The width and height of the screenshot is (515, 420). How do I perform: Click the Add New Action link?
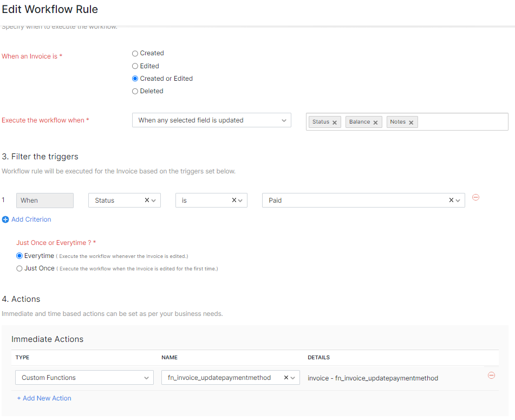tap(47, 398)
